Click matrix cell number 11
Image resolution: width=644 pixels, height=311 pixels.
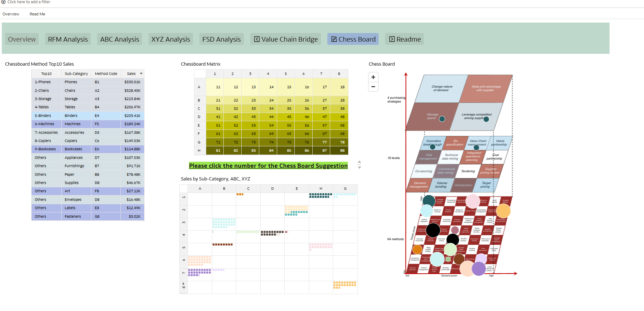pyautogui.click(x=215, y=87)
